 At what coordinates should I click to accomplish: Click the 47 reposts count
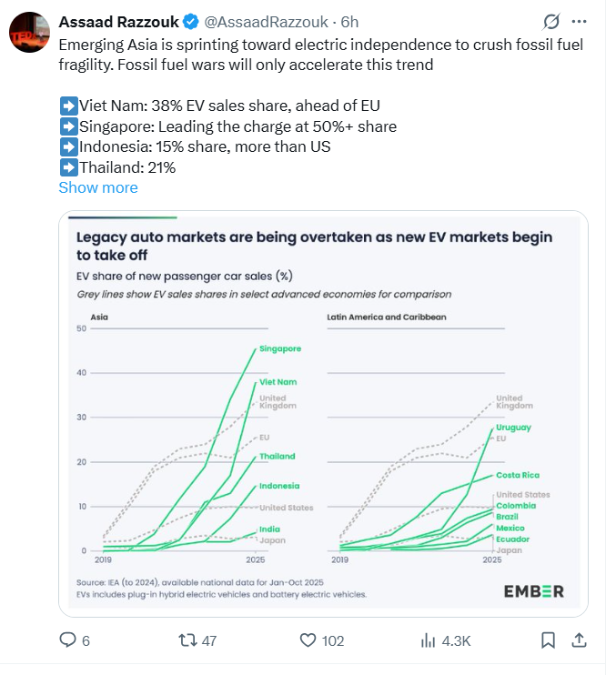pyautogui.click(x=208, y=640)
